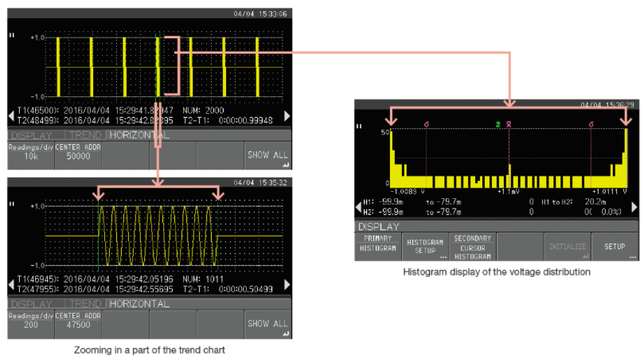This screenshot has width=644, height=363.
Task: Click the right arrow beside the H1 to H2 readout
Action: [x=634, y=207]
